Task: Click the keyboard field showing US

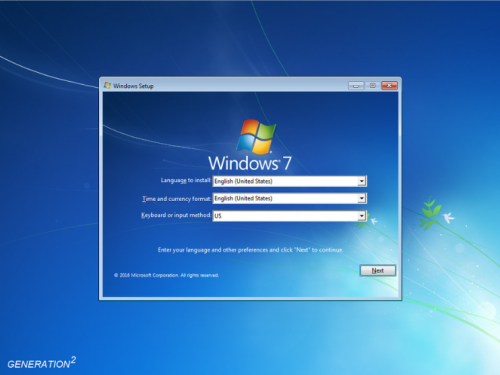Action: 289,216
